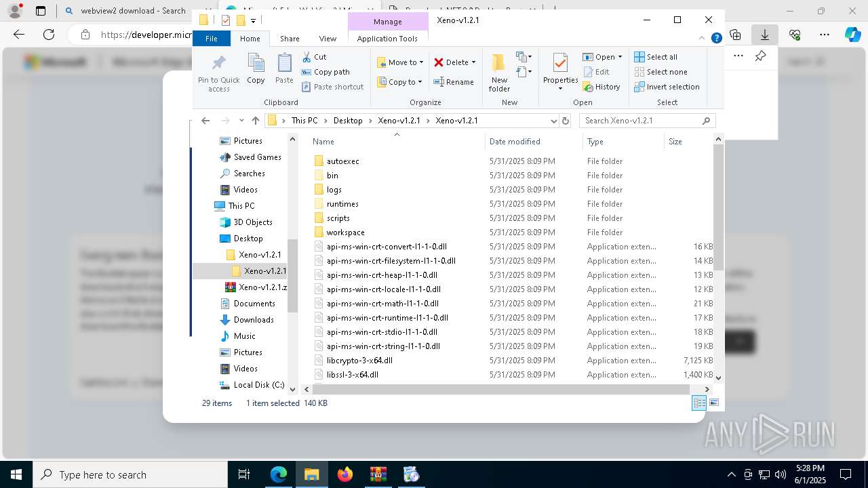The width and height of the screenshot is (868, 488).
Task: Open the Delete dropdown arrow
Action: pos(473,62)
